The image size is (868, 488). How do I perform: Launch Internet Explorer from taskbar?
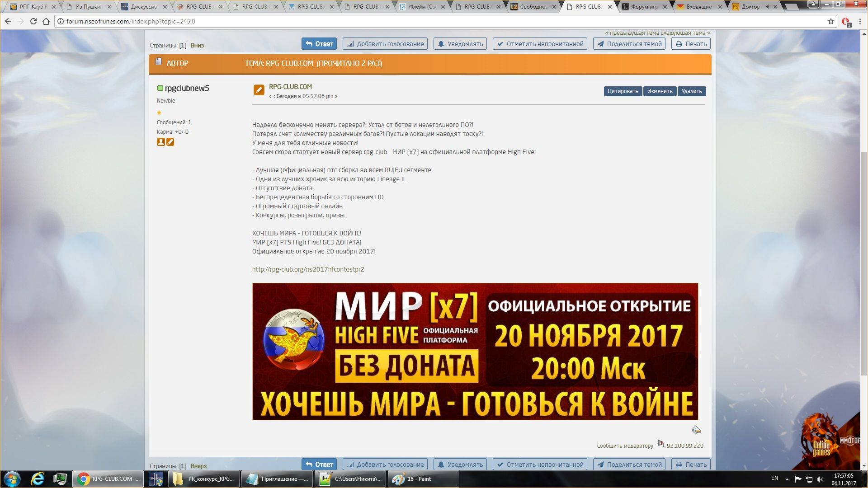tap(37, 479)
